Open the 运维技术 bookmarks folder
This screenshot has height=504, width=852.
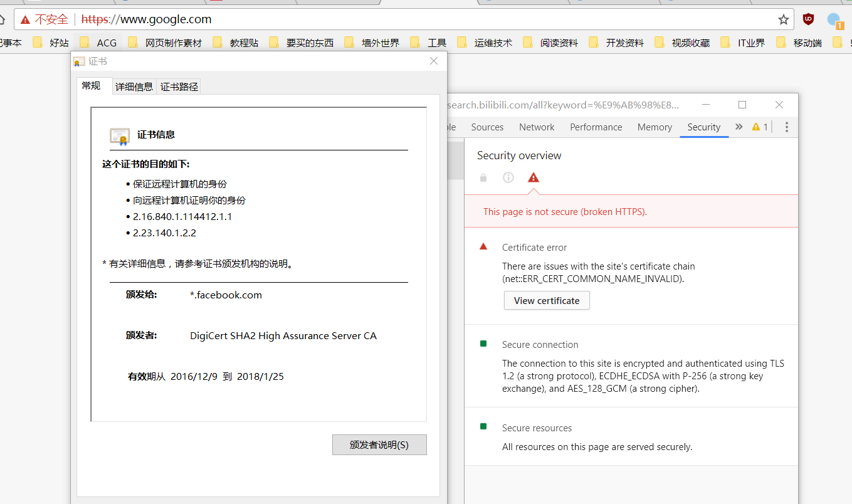(485, 43)
